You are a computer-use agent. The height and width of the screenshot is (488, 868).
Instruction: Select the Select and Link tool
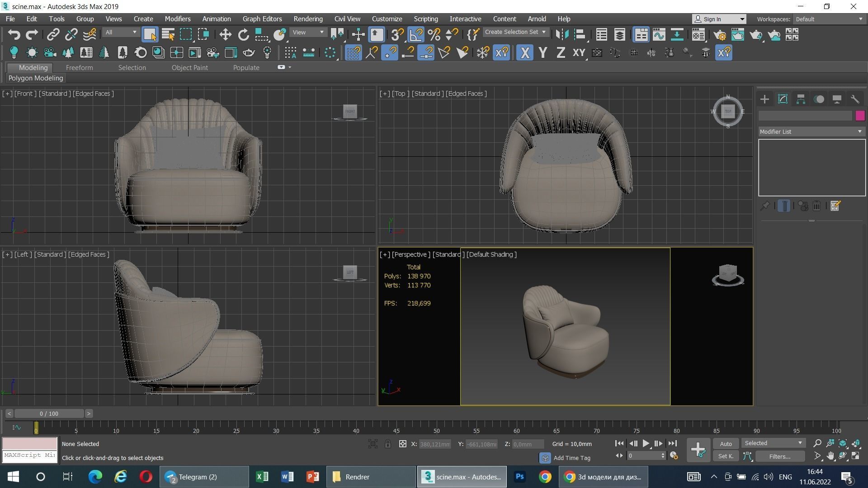coord(53,35)
